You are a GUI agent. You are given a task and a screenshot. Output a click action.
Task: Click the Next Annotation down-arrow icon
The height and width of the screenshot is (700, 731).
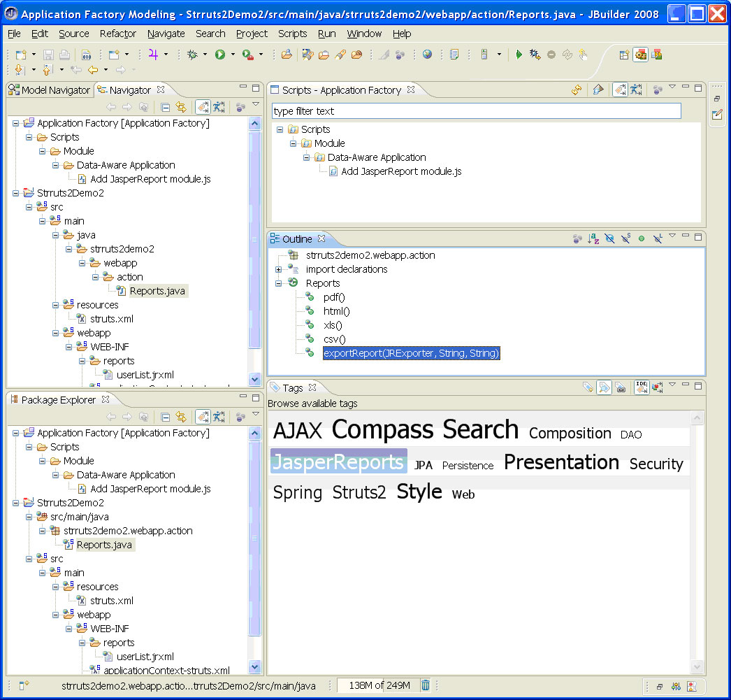coord(19,70)
